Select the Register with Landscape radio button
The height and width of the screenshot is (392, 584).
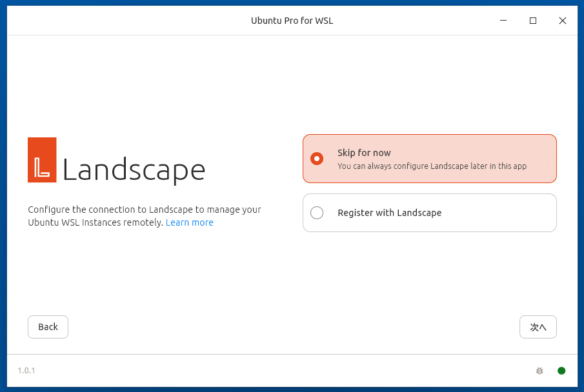317,213
